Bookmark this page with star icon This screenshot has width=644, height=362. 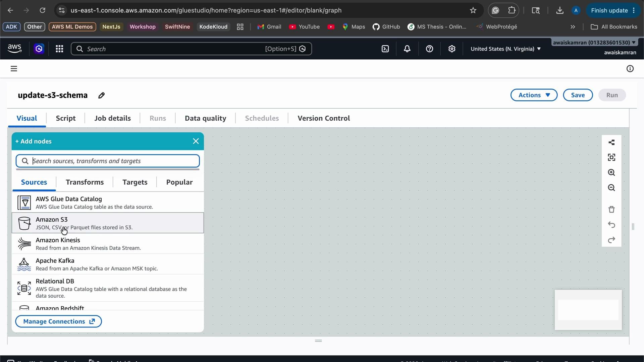click(473, 10)
